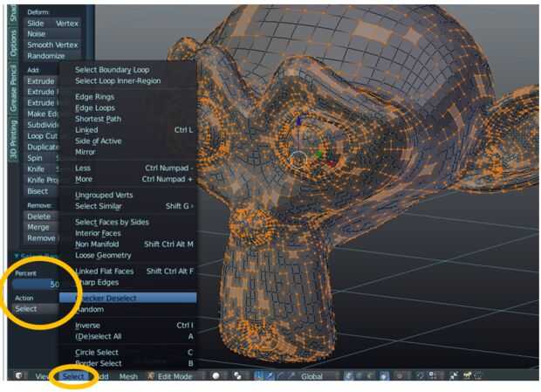Click the Bisect tool button
The height and width of the screenshot is (392, 541).
click(39, 191)
